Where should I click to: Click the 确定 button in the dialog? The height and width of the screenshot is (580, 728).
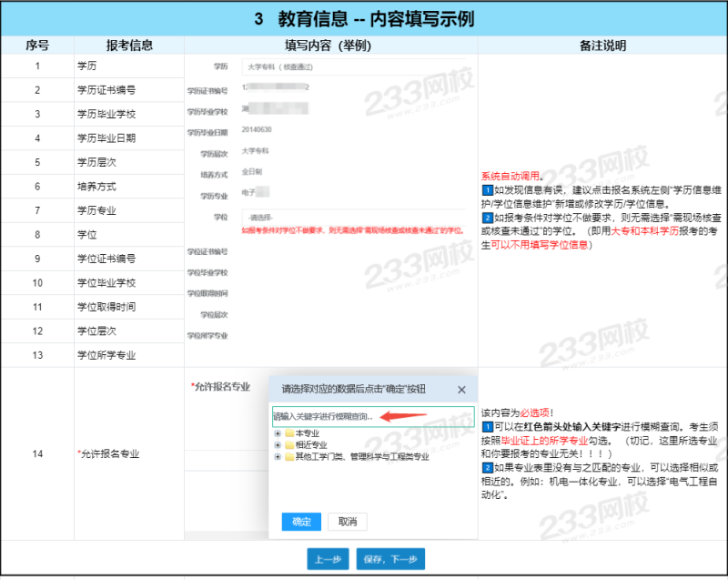coord(301,522)
